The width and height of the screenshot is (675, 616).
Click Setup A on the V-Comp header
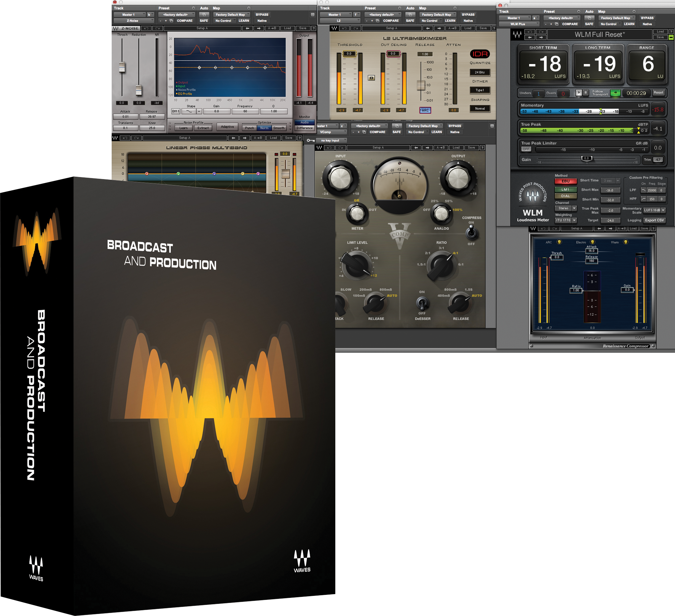[x=378, y=147]
